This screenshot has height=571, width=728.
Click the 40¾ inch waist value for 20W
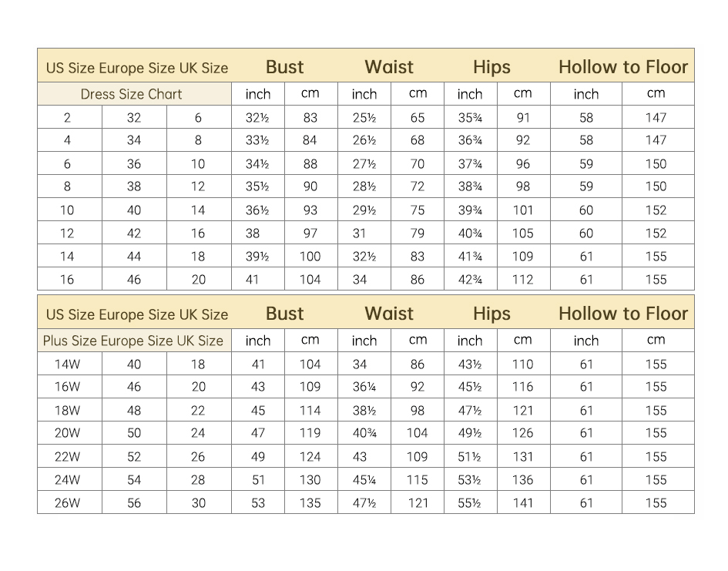point(364,433)
